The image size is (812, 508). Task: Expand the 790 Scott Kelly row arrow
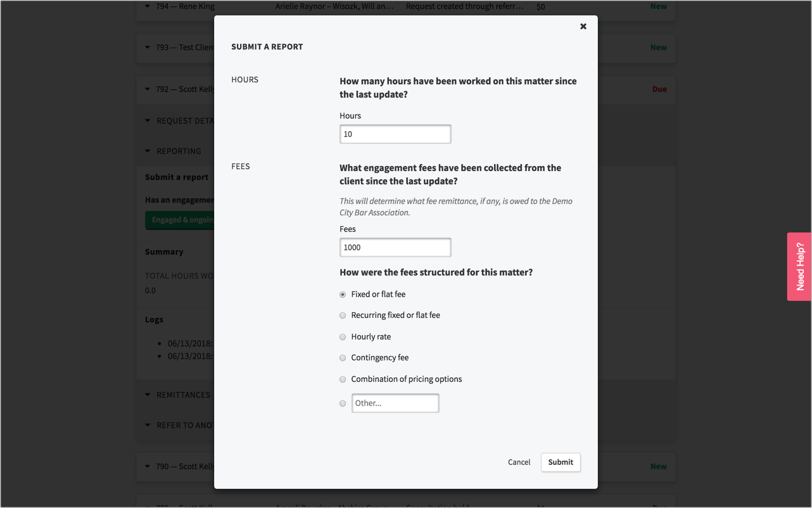(x=148, y=467)
